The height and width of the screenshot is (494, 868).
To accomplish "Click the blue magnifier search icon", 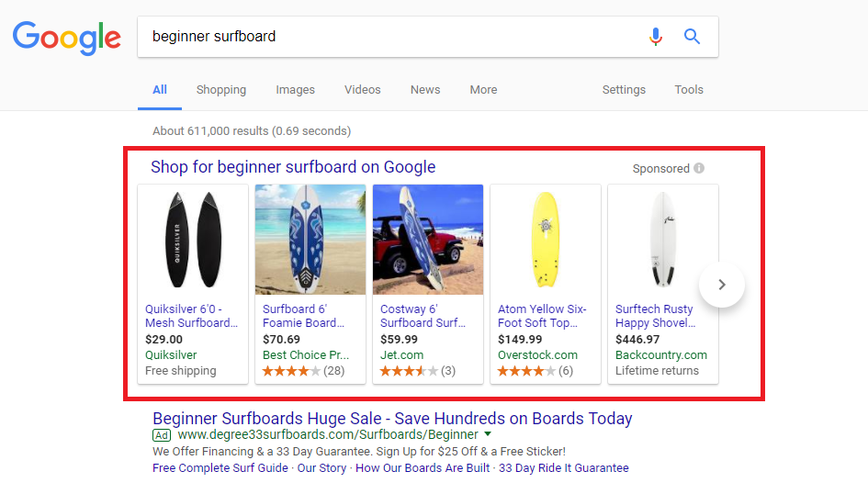I will [x=692, y=37].
